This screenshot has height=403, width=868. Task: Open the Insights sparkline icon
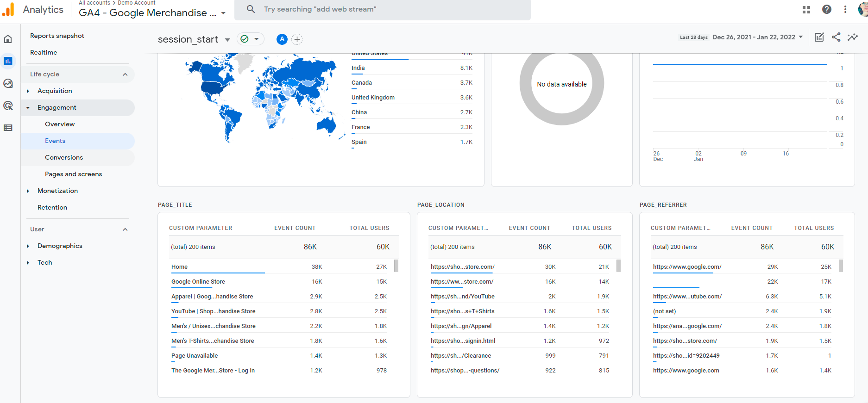[853, 37]
